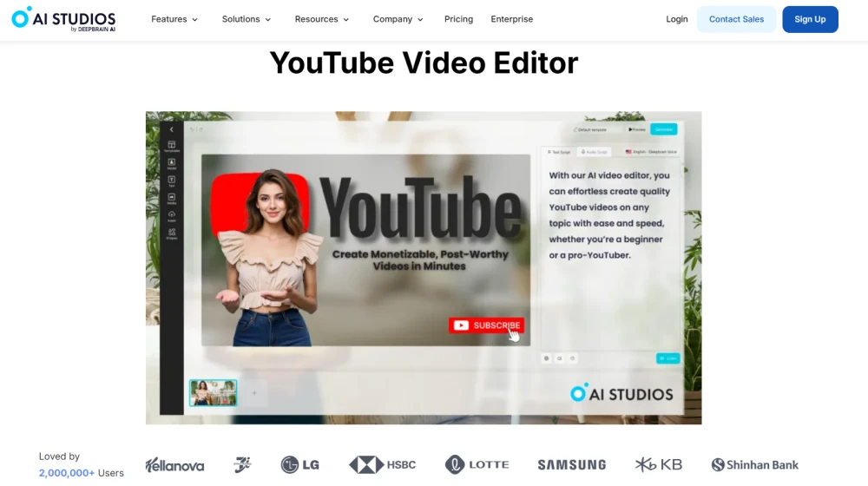The width and height of the screenshot is (868, 486).
Task: Click the HSBC logo
Action: coord(383,465)
